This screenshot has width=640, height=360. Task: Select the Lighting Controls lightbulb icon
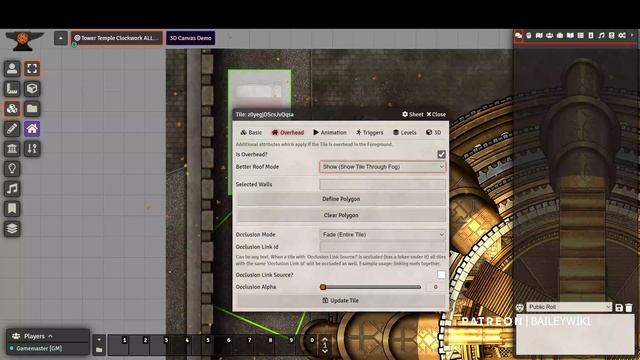coord(12,169)
